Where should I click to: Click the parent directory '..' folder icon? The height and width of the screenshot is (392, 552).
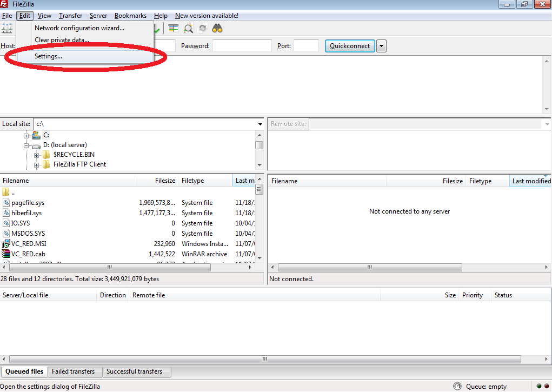point(5,192)
